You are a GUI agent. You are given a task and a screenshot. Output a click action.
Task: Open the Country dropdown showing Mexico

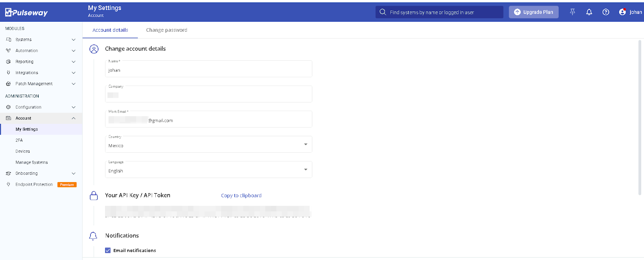click(208, 145)
